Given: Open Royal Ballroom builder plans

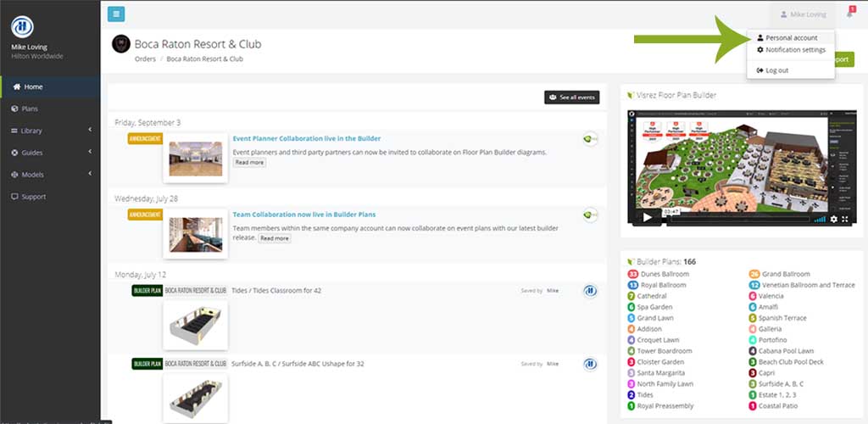Looking at the screenshot, I should coord(663,285).
